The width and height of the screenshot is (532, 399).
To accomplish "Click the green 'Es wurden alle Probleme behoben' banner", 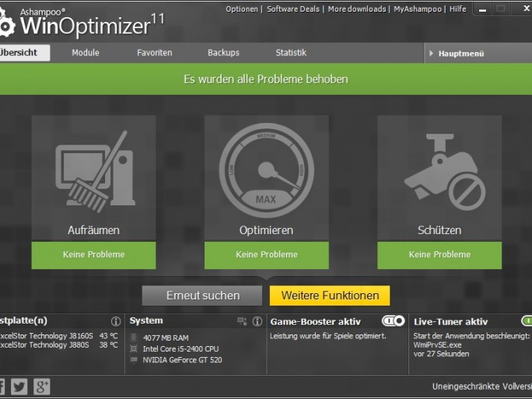I will tap(266, 79).
